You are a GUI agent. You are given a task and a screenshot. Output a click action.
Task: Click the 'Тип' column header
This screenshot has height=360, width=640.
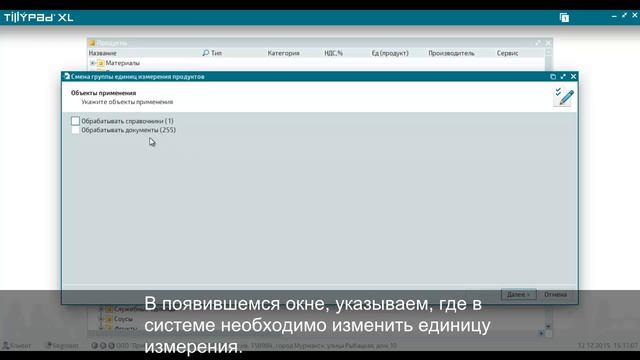click(216, 53)
